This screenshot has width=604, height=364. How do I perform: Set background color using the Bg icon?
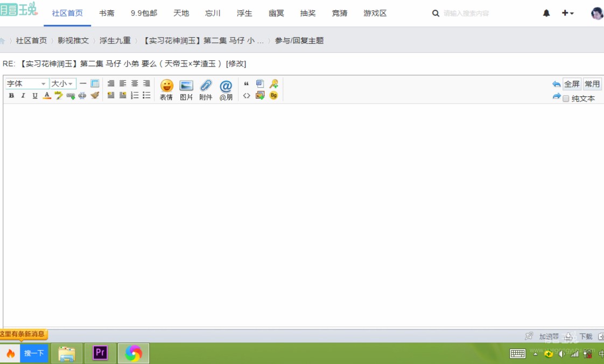pos(273,95)
